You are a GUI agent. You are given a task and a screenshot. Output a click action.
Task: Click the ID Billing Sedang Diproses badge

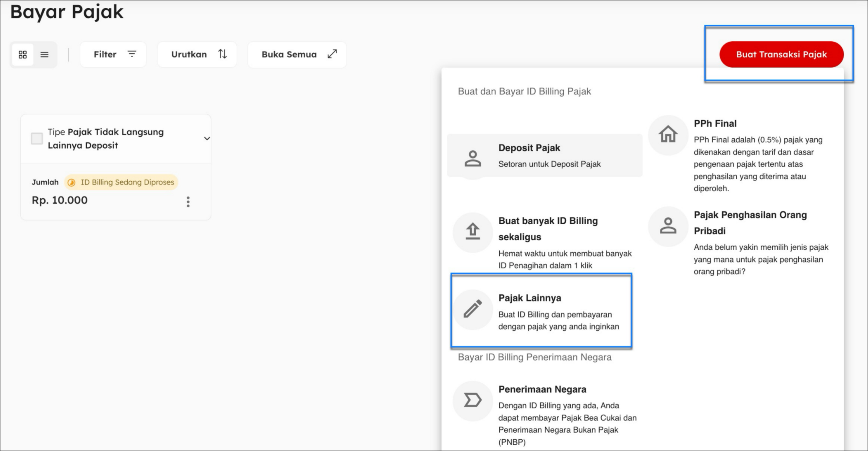click(121, 182)
